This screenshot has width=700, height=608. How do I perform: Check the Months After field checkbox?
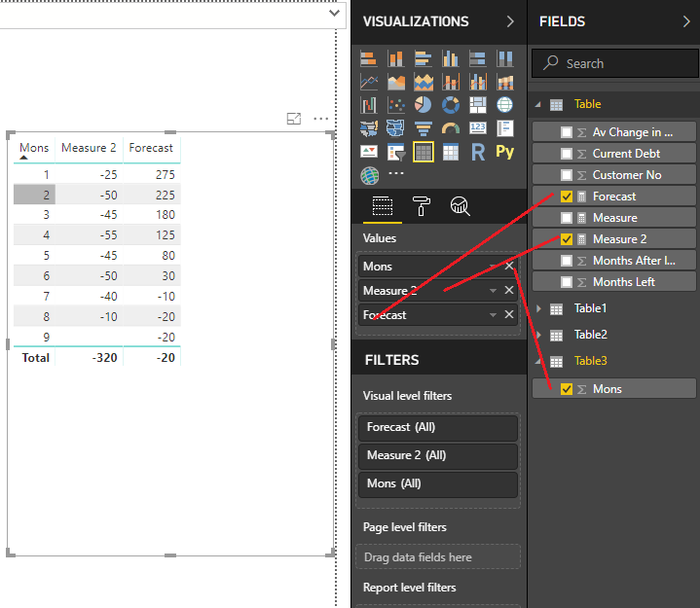567,261
